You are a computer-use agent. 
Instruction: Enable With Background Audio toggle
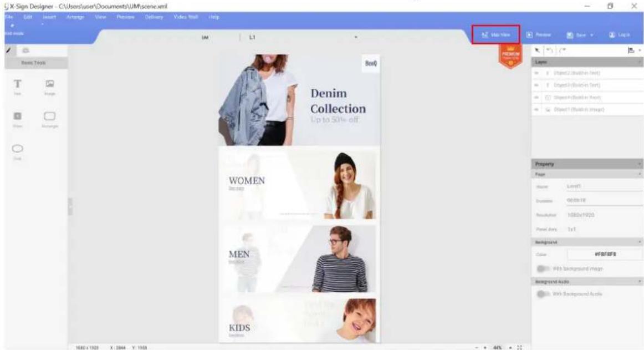click(543, 294)
